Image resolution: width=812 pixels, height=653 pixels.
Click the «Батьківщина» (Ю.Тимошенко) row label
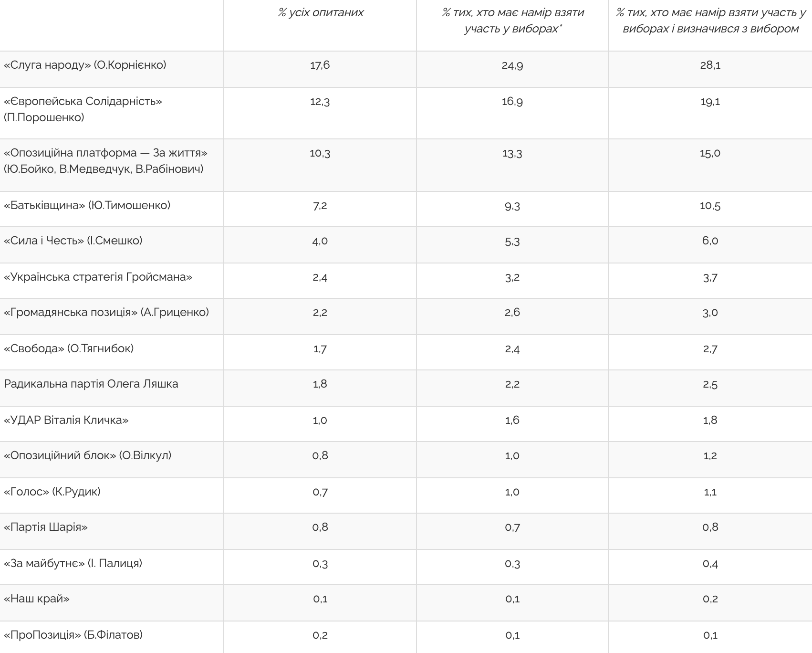[87, 205]
